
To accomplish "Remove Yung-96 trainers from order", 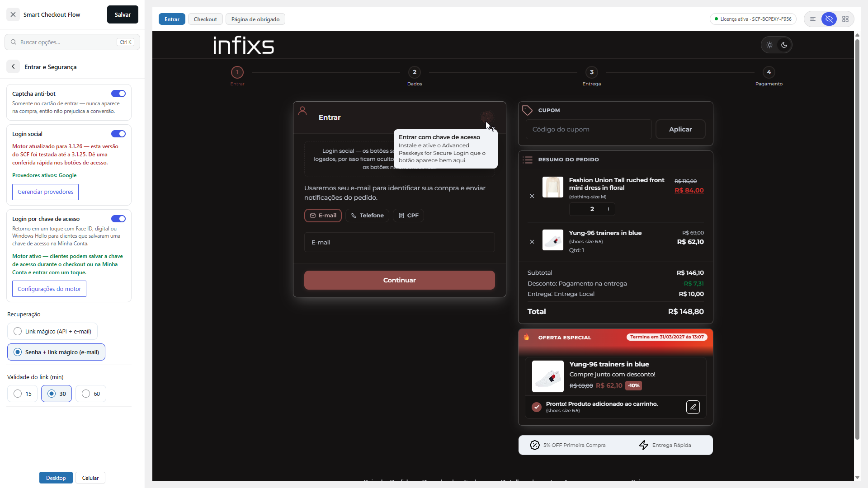I will 532,242.
